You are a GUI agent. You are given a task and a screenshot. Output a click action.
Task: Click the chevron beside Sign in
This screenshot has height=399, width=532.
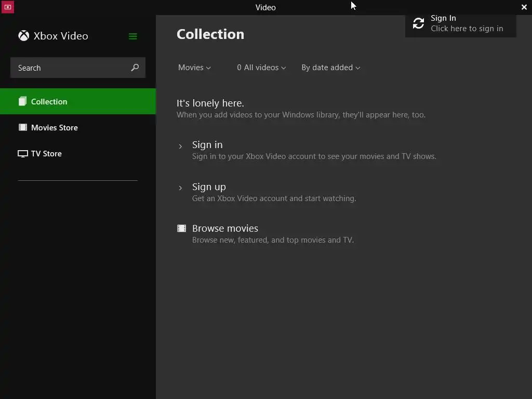tap(180, 146)
